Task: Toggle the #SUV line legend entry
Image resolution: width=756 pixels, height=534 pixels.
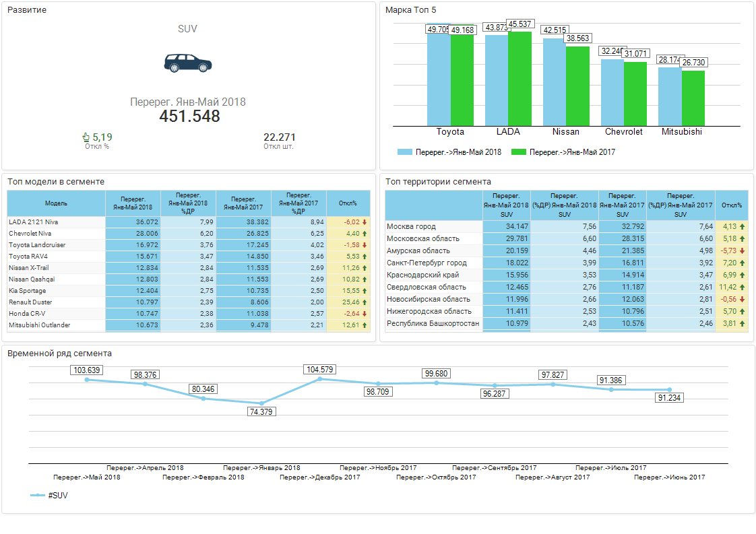Action: click(x=49, y=496)
